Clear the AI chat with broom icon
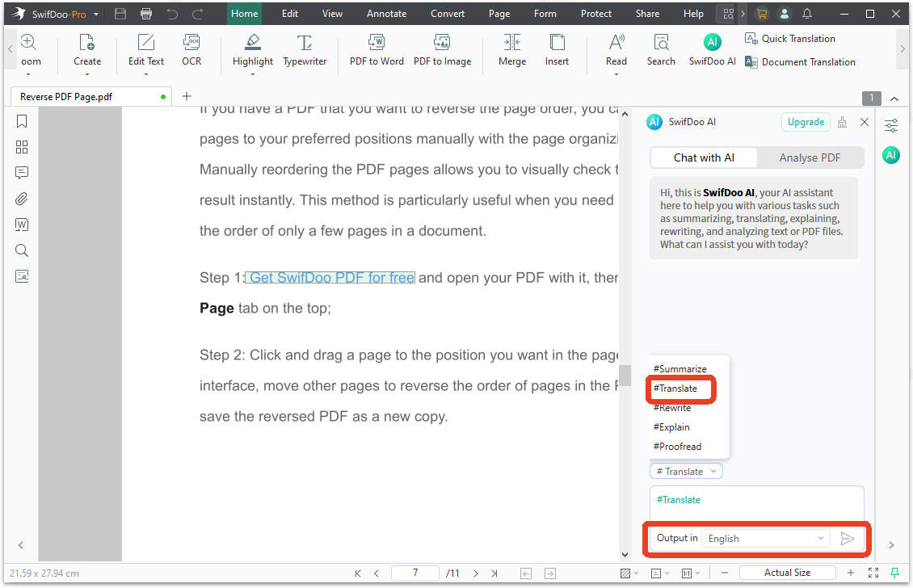This screenshot has width=913, height=588. click(842, 122)
